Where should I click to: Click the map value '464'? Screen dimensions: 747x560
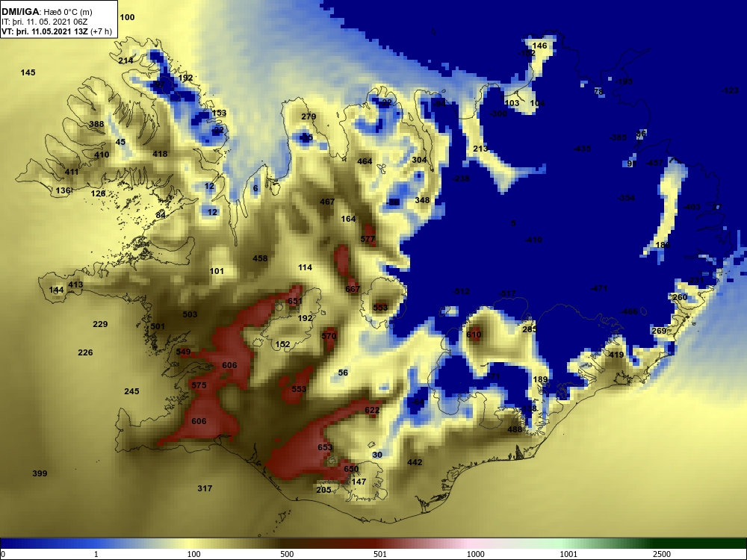tap(365, 161)
